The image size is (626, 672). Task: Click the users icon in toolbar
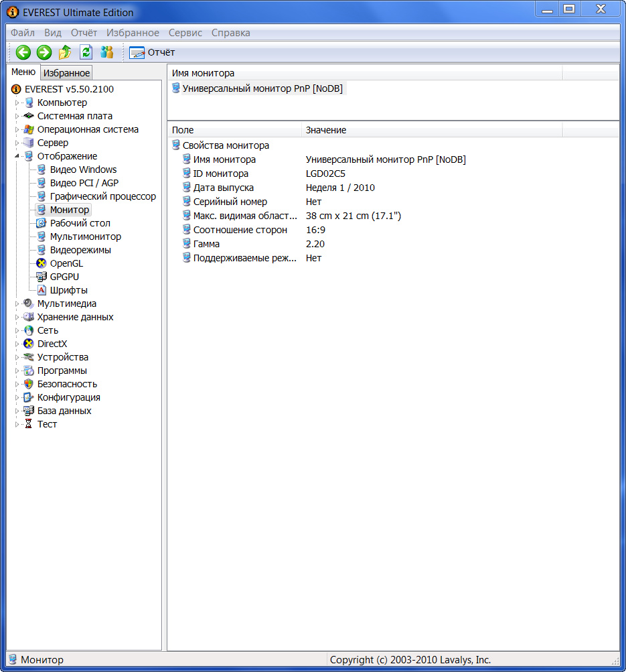pos(106,52)
